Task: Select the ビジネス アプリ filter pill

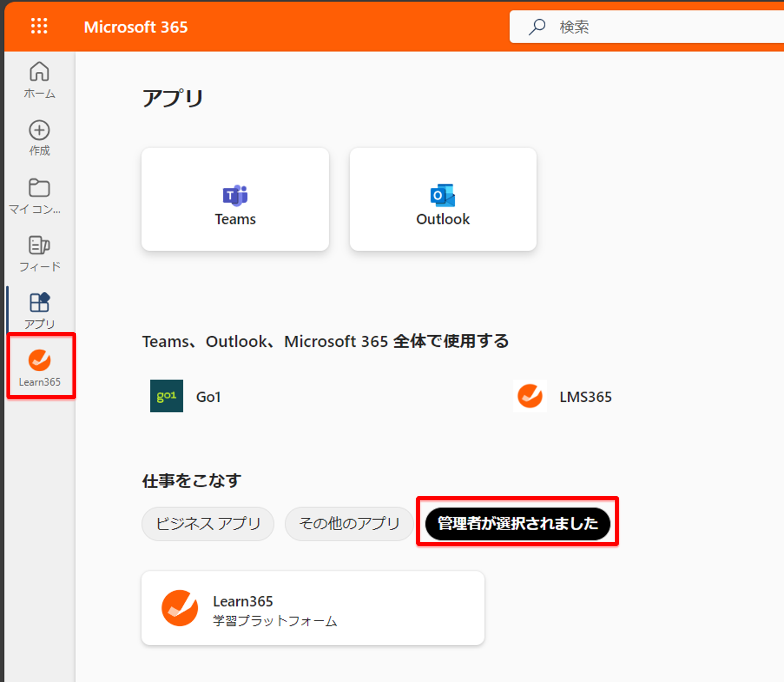Action: coord(208,523)
